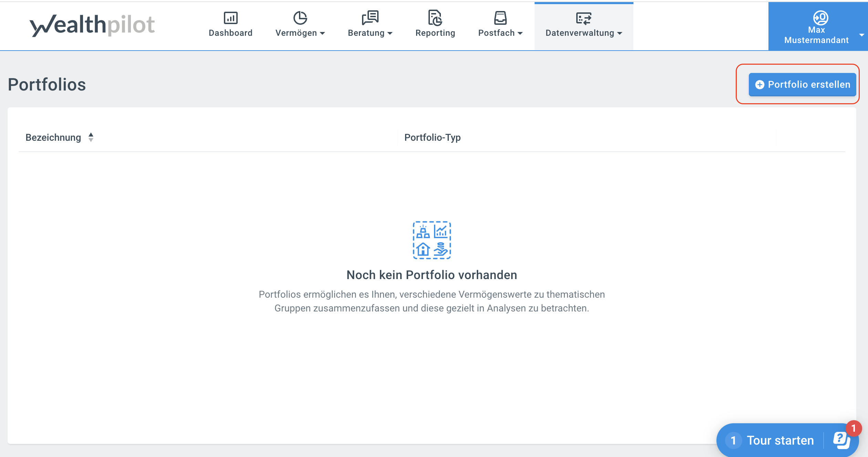Click the Vermögen pie chart icon
Screen dimensions: 868x457
click(300, 18)
